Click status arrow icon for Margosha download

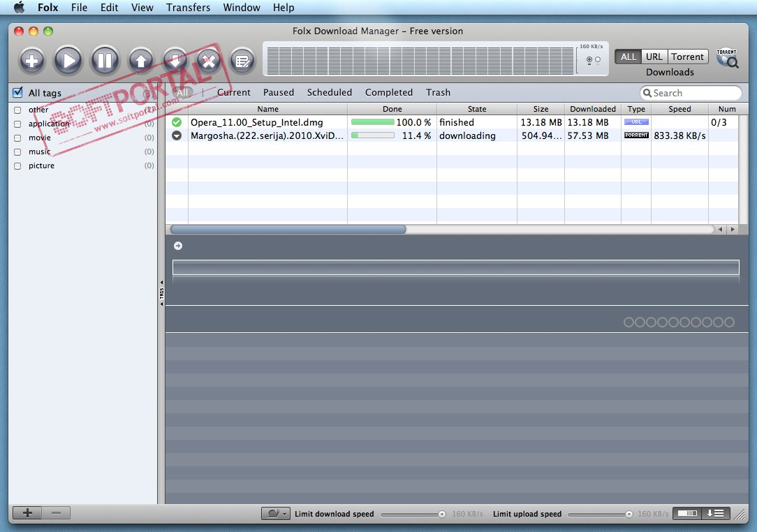[177, 135]
